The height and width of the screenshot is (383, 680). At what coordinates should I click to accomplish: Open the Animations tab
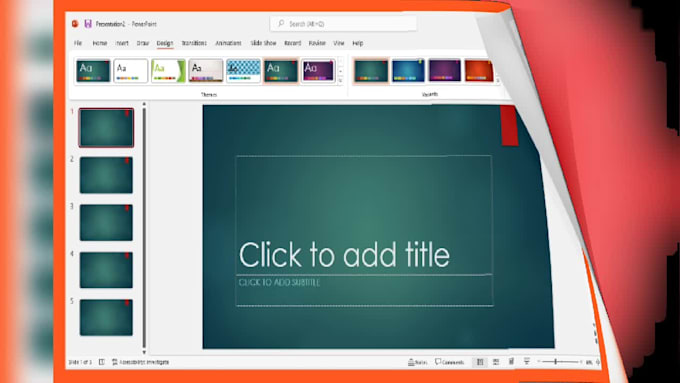[228, 43]
